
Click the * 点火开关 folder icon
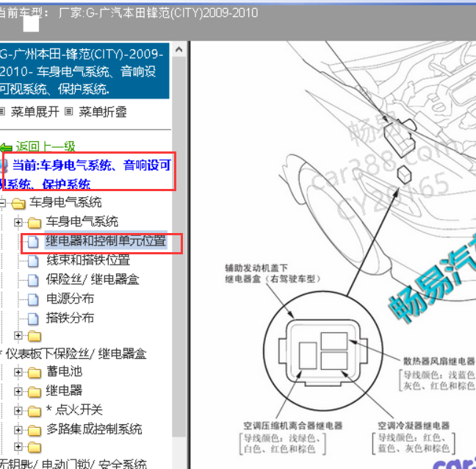[x=35, y=411]
